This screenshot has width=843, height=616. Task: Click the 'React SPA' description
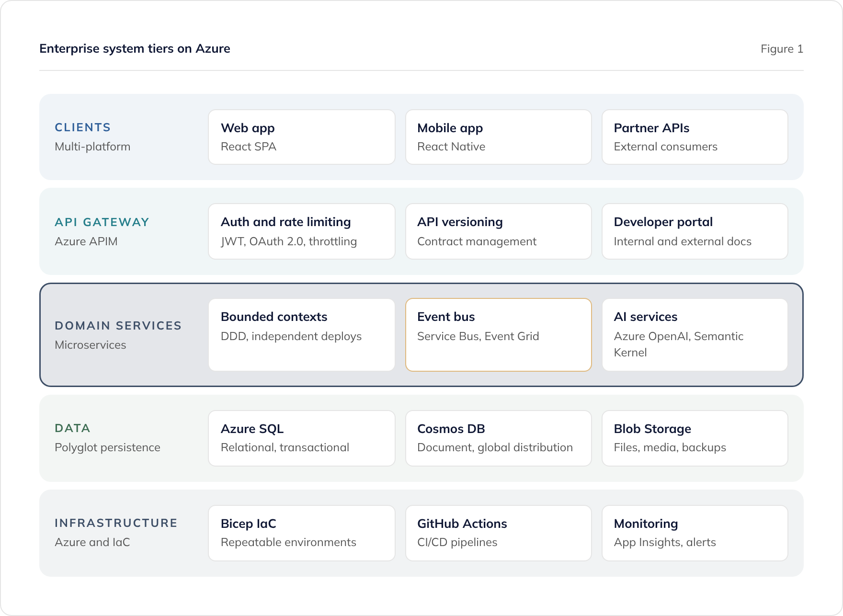(249, 147)
